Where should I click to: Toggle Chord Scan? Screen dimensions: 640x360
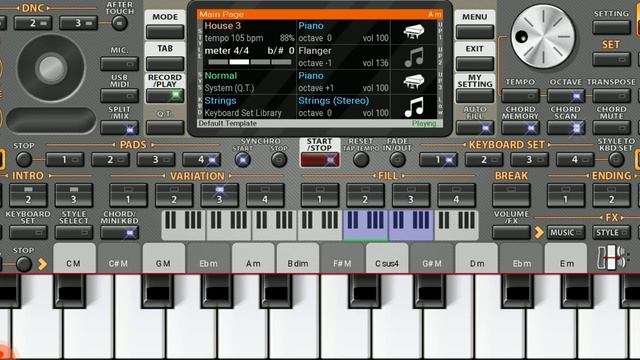566,128
